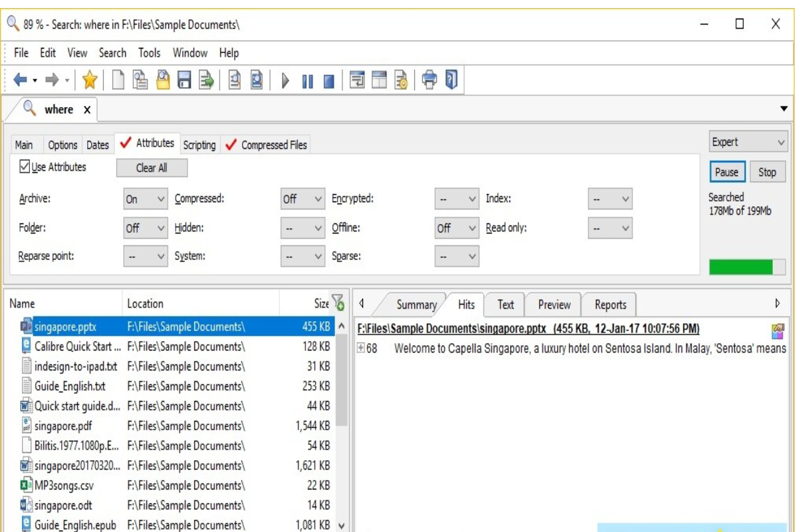Image resolution: width=798 pixels, height=532 pixels.
Task: Click the Clear All button
Action: (152, 168)
